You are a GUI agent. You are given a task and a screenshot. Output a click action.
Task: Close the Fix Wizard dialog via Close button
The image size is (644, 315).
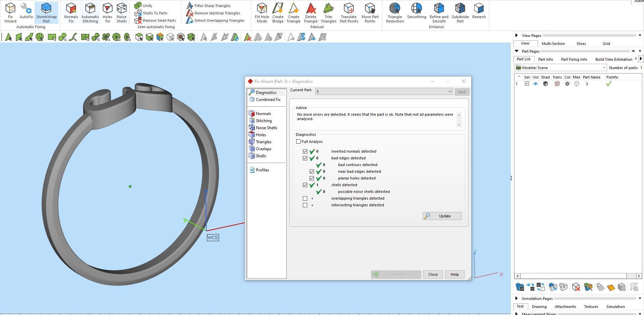[x=433, y=274]
